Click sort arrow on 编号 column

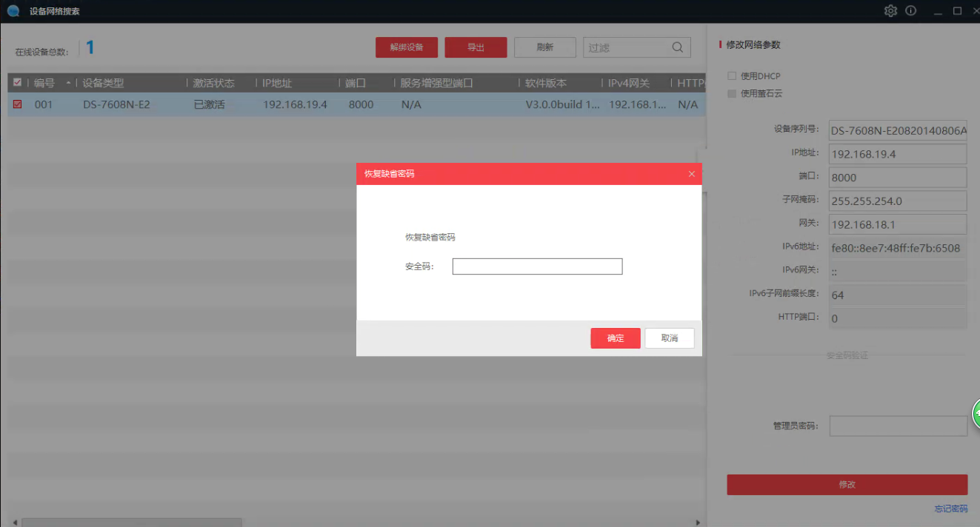pyautogui.click(x=69, y=83)
